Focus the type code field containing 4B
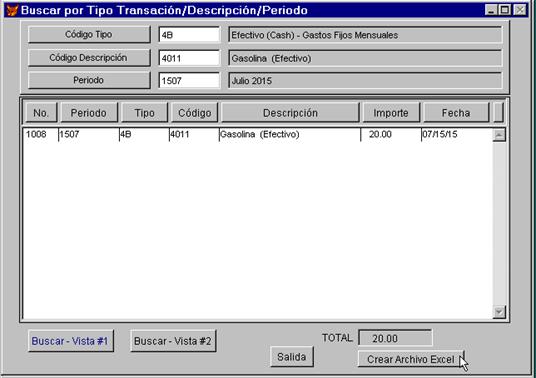Screen dimensions: 536x378 coord(189,35)
